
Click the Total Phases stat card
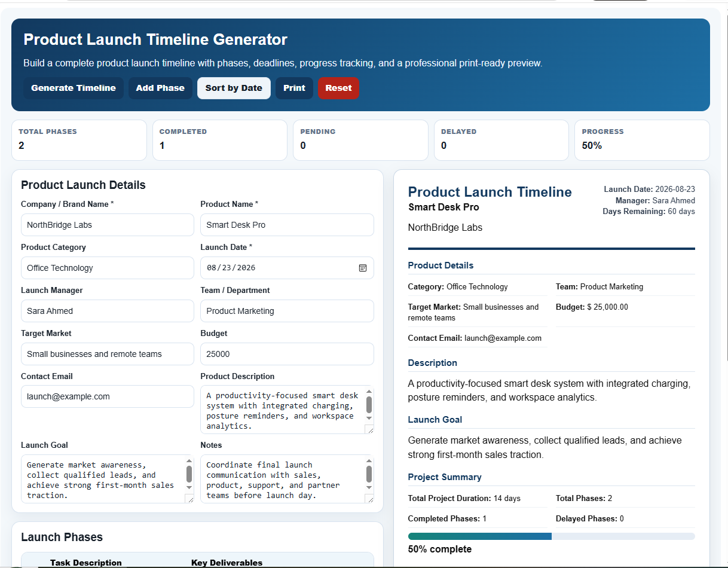point(79,141)
